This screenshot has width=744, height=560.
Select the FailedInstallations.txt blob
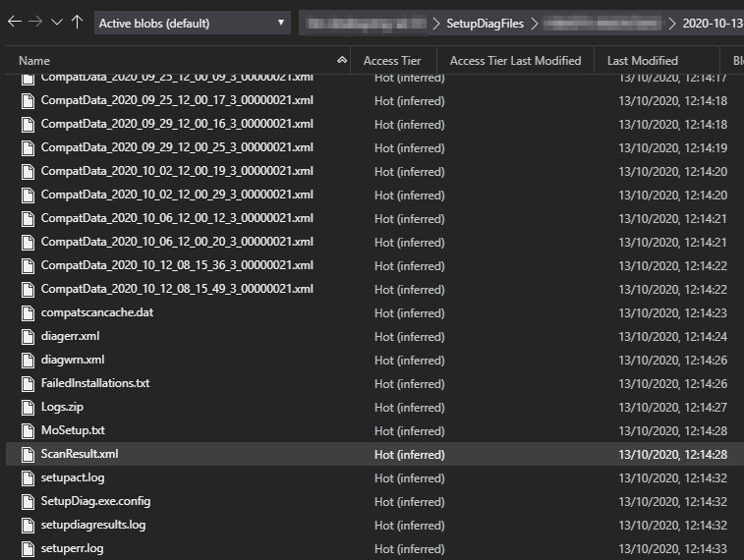pyautogui.click(x=95, y=383)
